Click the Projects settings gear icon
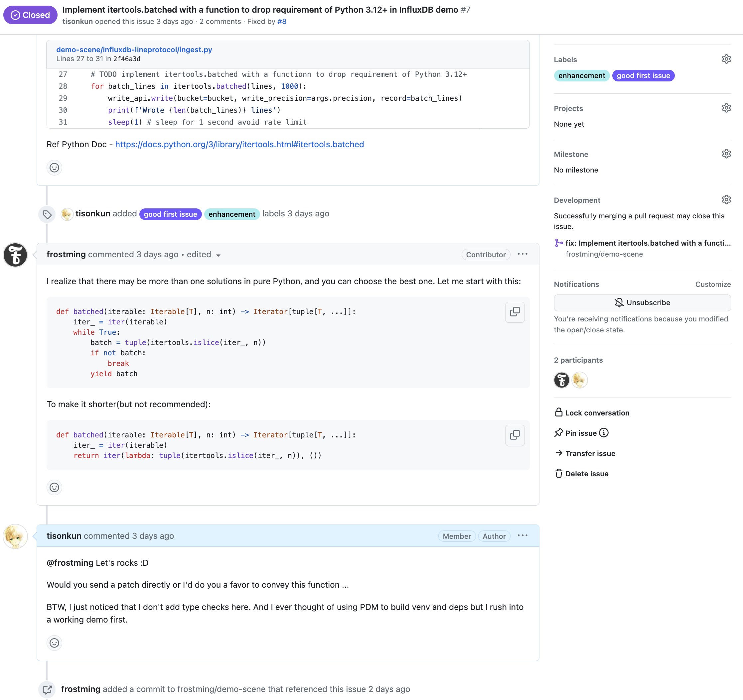The width and height of the screenshot is (743, 700). point(726,108)
